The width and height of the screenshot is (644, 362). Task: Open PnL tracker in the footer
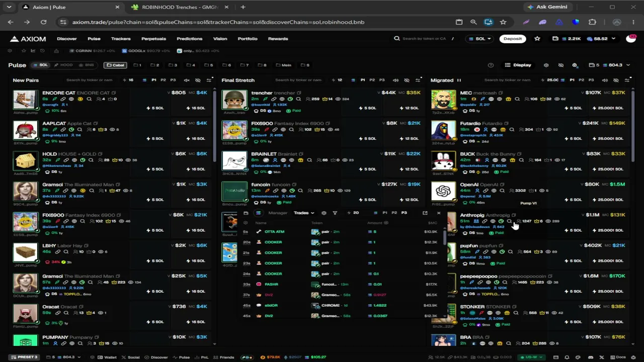(202, 357)
